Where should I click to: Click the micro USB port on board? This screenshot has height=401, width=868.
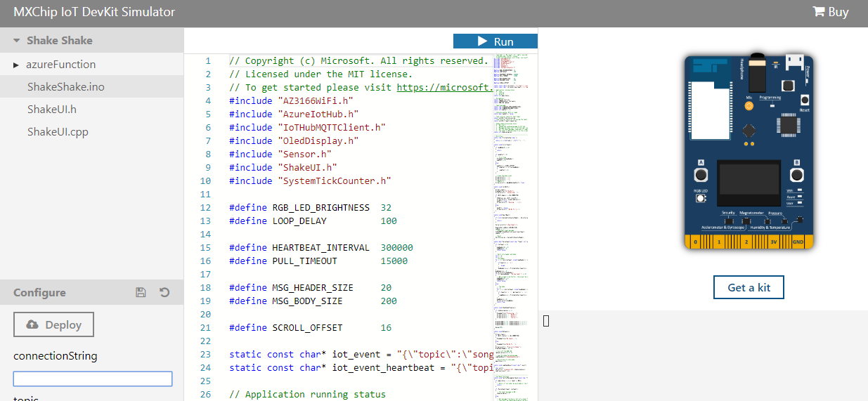(794, 62)
